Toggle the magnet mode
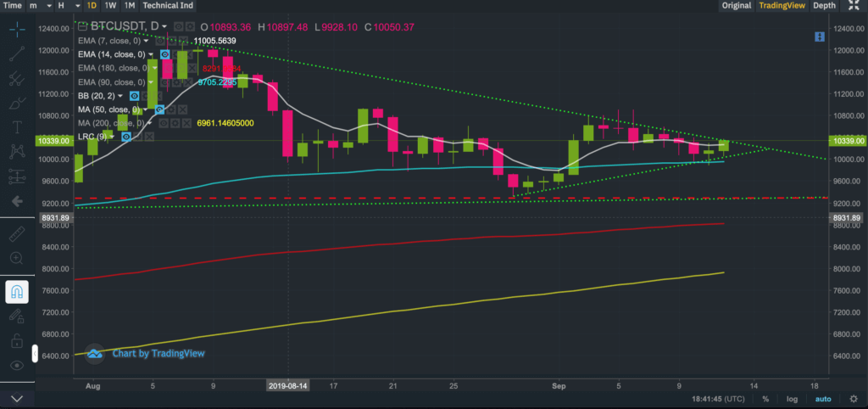868x409 pixels. (x=17, y=292)
